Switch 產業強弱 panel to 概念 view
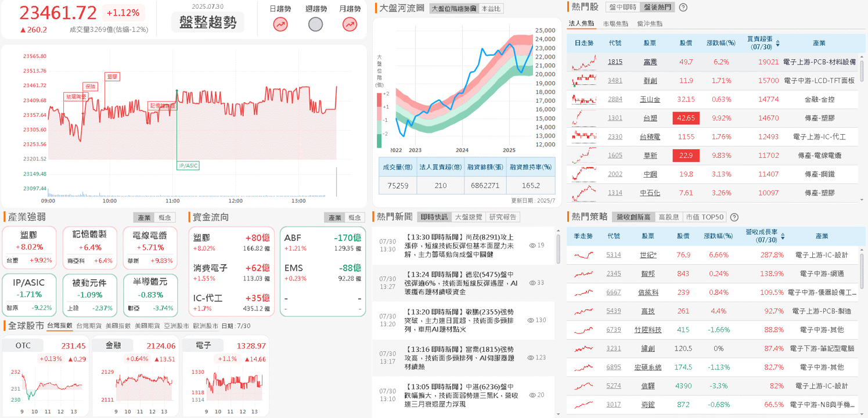Viewport: 868px width, 418px height. [x=165, y=218]
